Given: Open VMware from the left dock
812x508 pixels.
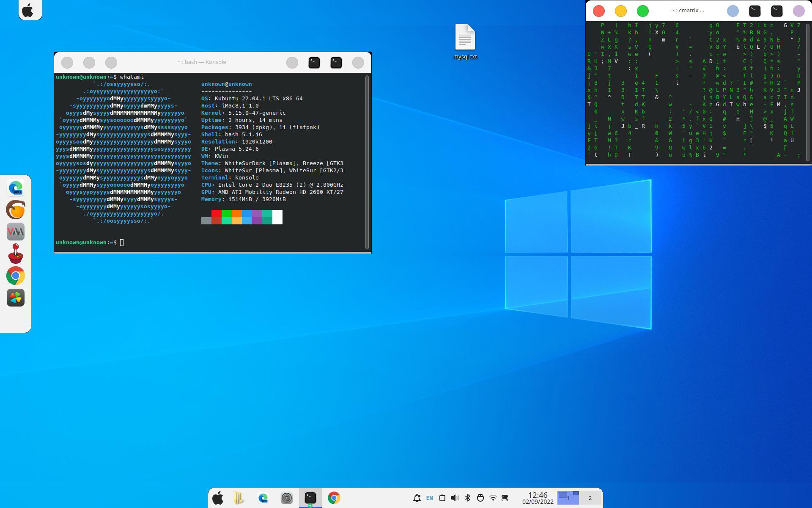Looking at the screenshot, I should tap(15, 232).
